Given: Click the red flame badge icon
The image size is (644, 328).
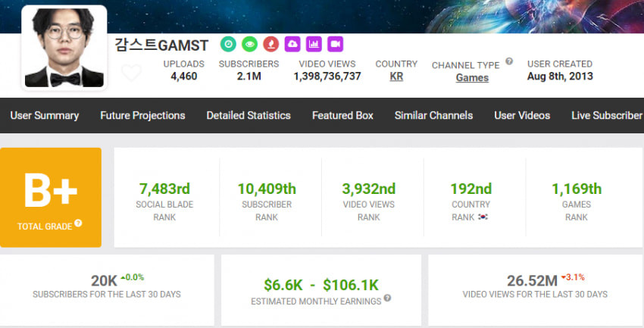Looking at the screenshot, I should [x=270, y=44].
